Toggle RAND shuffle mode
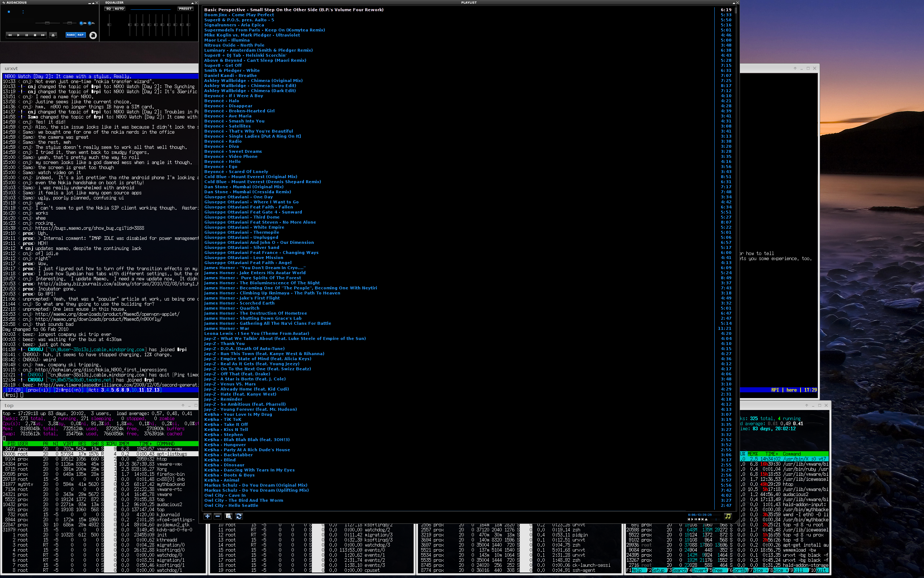The image size is (924, 578). tap(71, 35)
